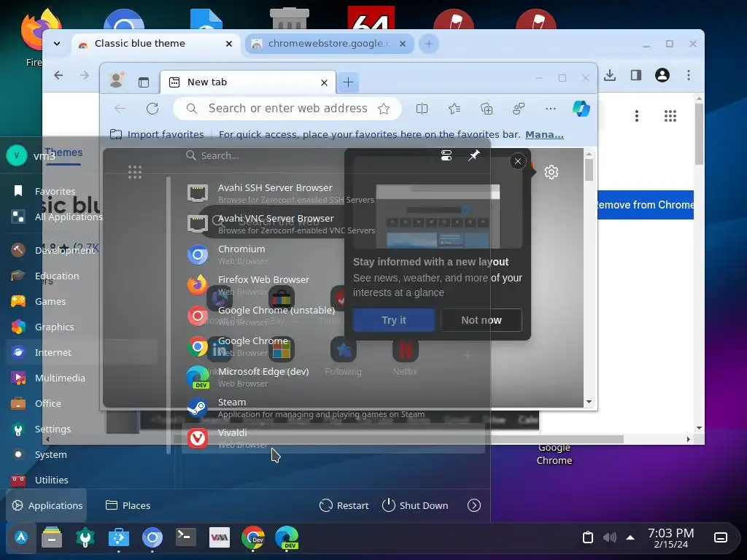The width and height of the screenshot is (747, 560).
Task: Switch to the Places tab in launcher
Action: [128, 505]
